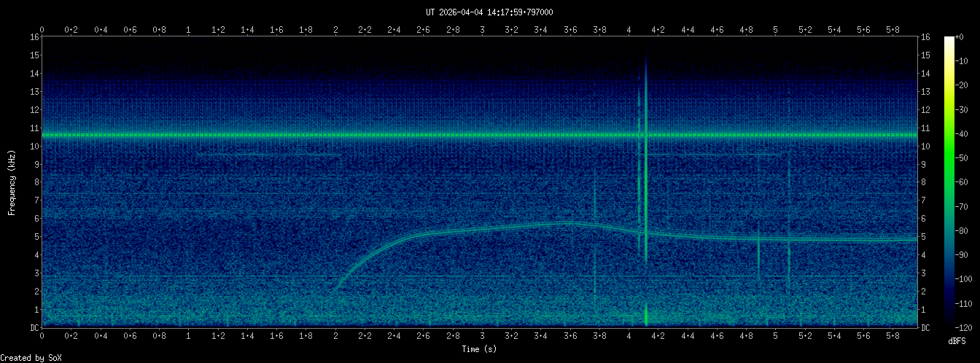This screenshot has height=363, width=980.
Task: Click the 3 second tick on bottom time axis
Action: pyautogui.click(x=482, y=337)
